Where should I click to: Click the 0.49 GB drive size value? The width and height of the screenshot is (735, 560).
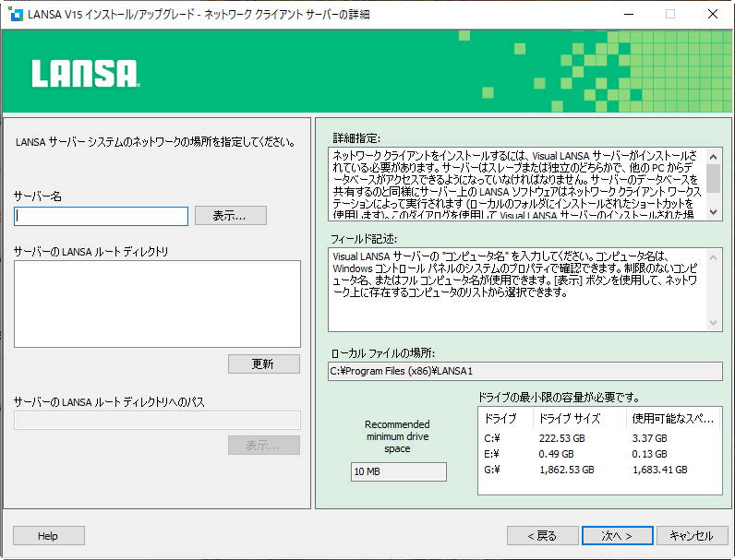[556, 454]
